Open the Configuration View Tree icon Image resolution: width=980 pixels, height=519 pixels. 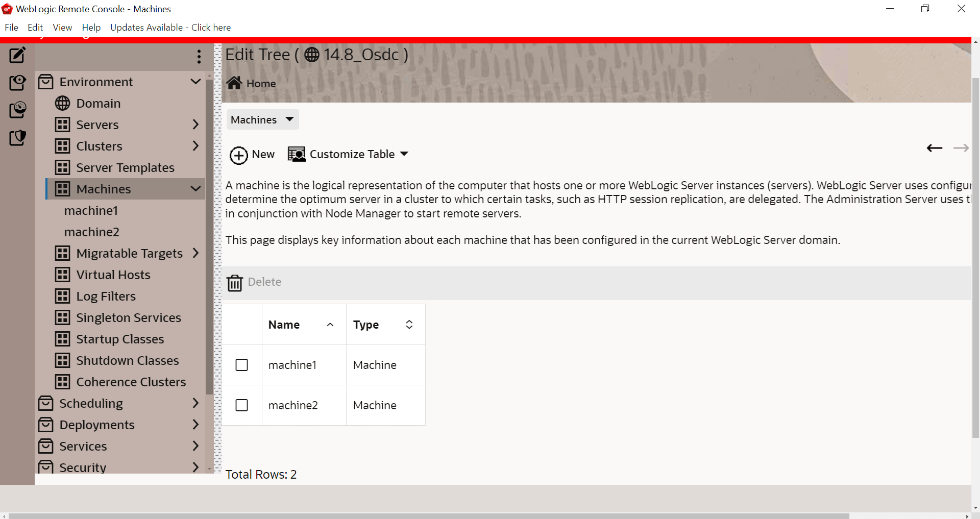(17, 83)
